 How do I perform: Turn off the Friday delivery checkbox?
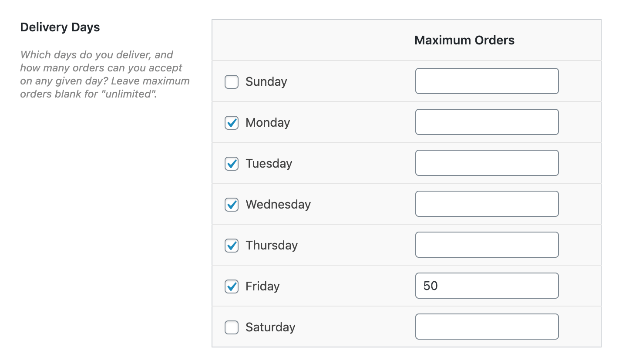[x=232, y=286]
